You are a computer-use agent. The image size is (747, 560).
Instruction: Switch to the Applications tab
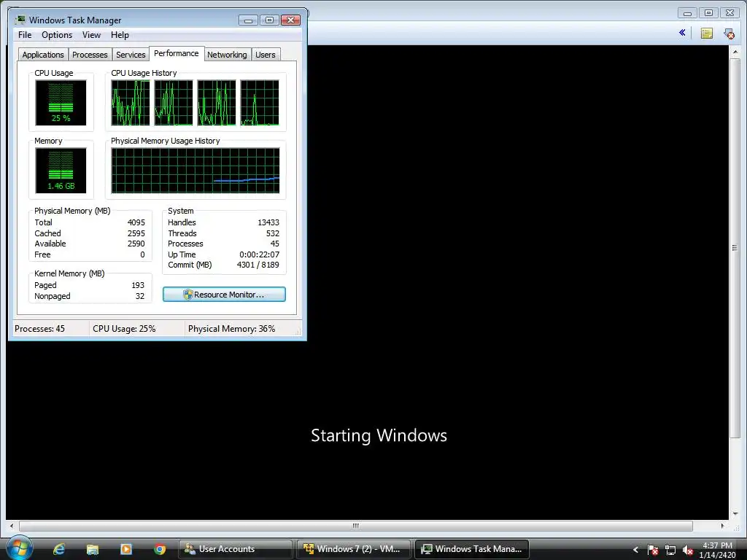[43, 54]
